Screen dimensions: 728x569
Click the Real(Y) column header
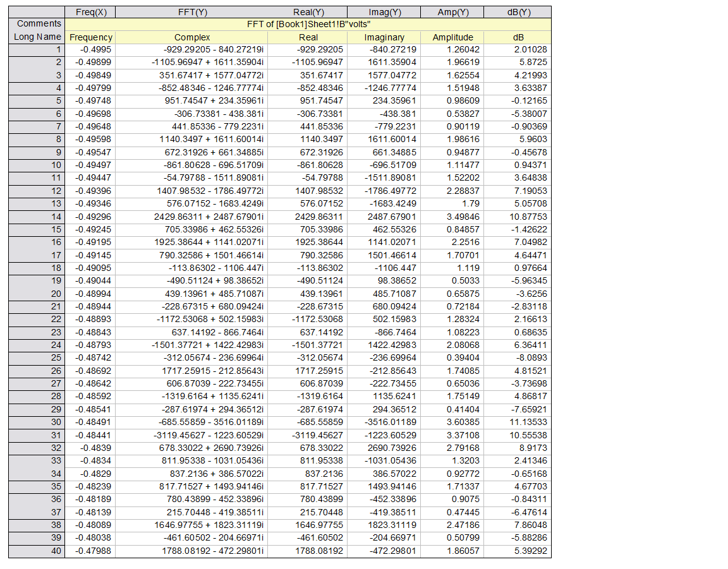pos(308,12)
